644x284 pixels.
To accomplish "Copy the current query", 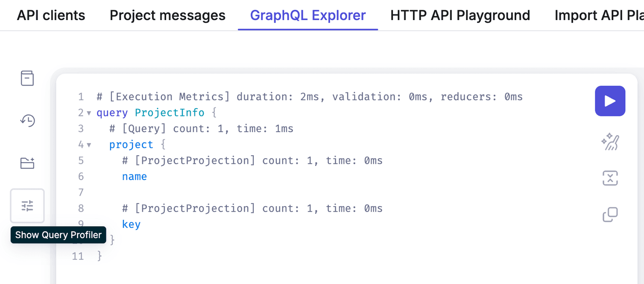I will click(610, 214).
